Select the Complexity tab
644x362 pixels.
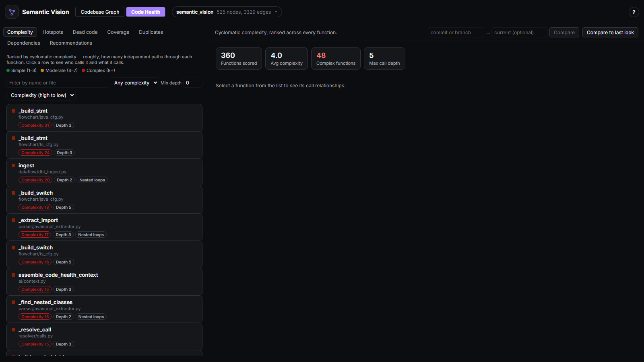click(20, 32)
